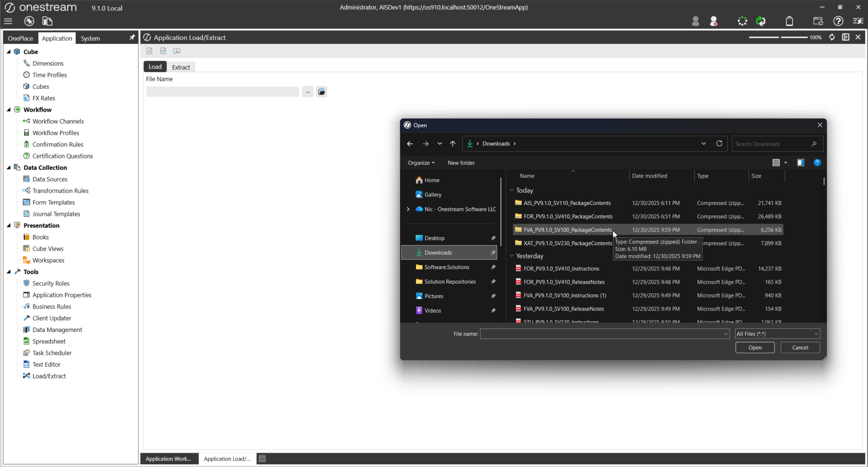Click the up arrow to go to parent folder
The height and width of the screenshot is (467, 868).
pyautogui.click(x=453, y=143)
